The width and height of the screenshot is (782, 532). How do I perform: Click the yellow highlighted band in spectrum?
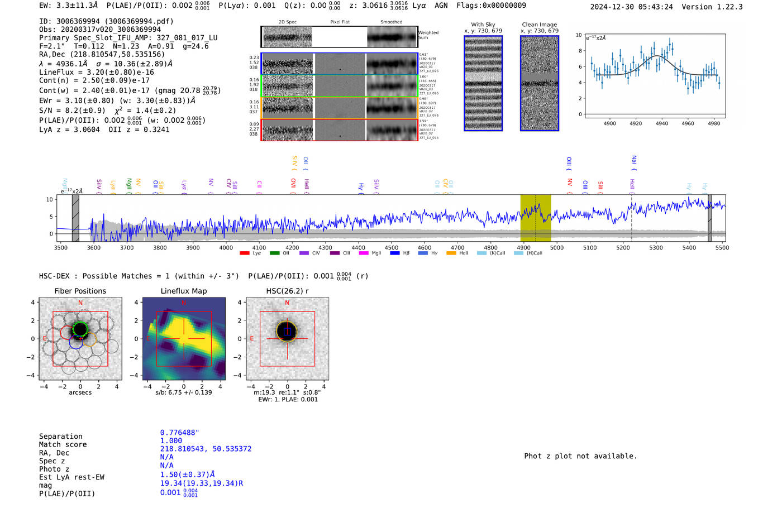point(536,218)
